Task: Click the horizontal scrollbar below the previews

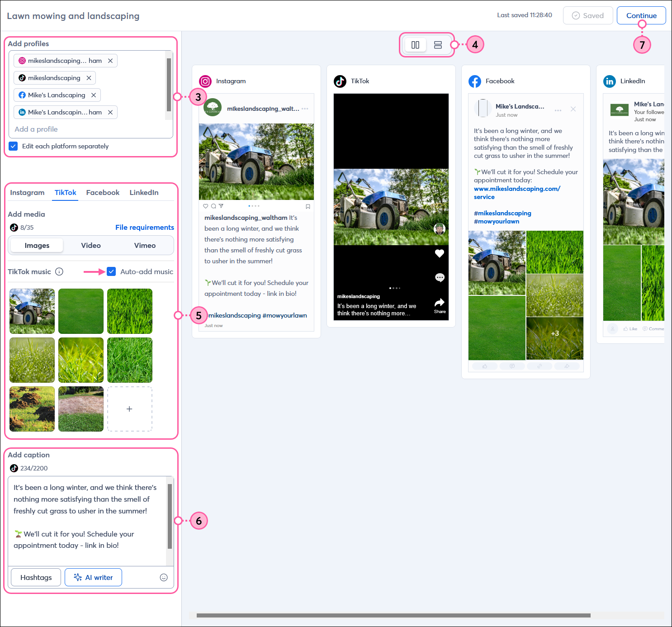Action: [x=393, y=615]
